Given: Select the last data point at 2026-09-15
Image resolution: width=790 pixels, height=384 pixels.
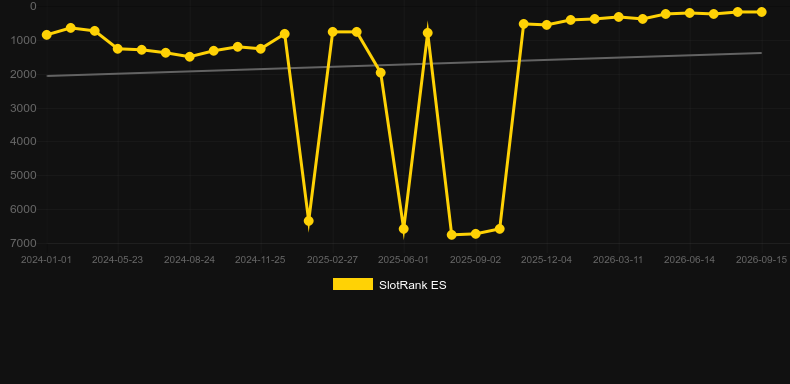Looking at the screenshot, I should click(x=761, y=12).
